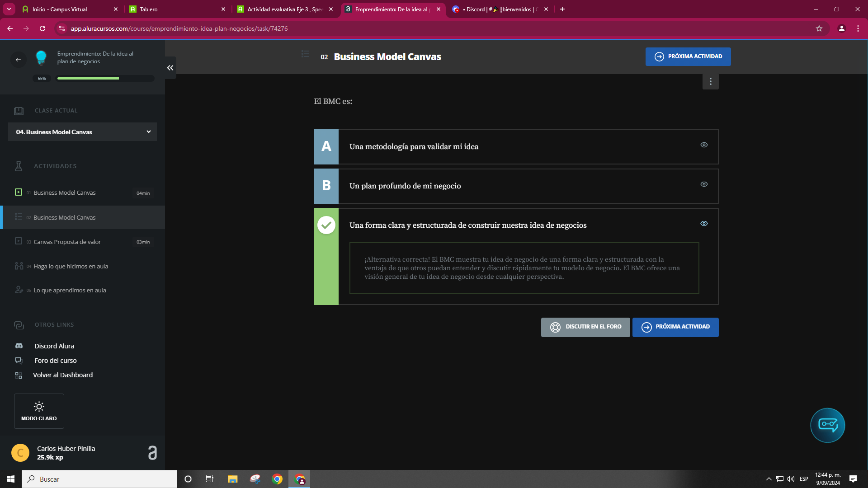868x488 pixels.
Task: Open Windows Start menu
Action: point(11,479)
